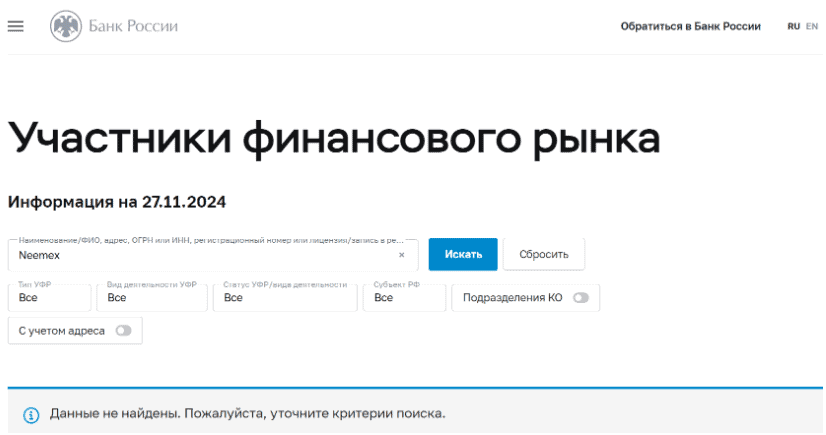Image resolution: width=826 pixels, height=435 pixels.
Task: Toggle the Подразделения КО switch
Action: pyautogui.click(x=581, y=298)
